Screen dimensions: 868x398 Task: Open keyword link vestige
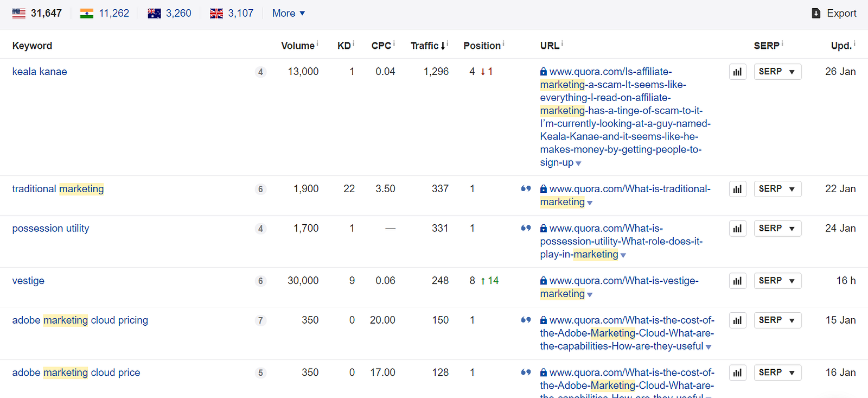pos(28,281)
